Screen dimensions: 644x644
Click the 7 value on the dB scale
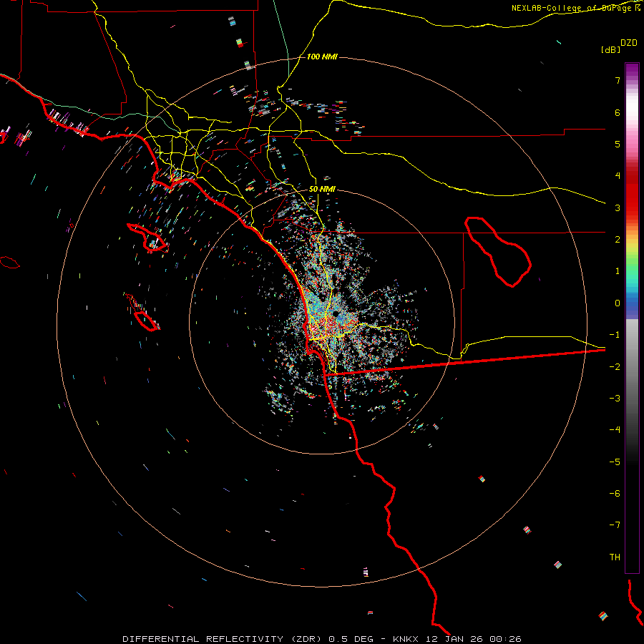coord(618,80)
